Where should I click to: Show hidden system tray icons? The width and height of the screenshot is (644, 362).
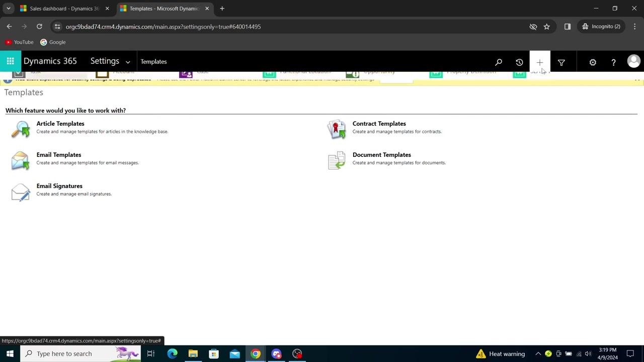coord(538,354)
